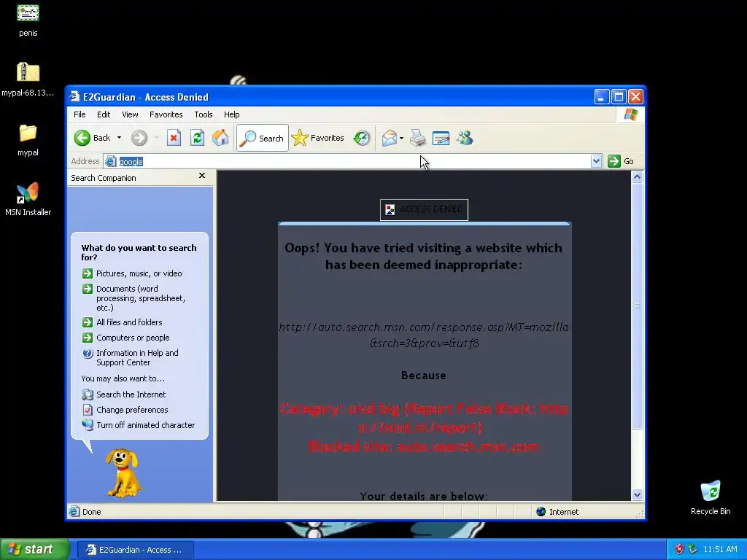Choose All files and folders
747x560 pixels.
click(122, 322)
